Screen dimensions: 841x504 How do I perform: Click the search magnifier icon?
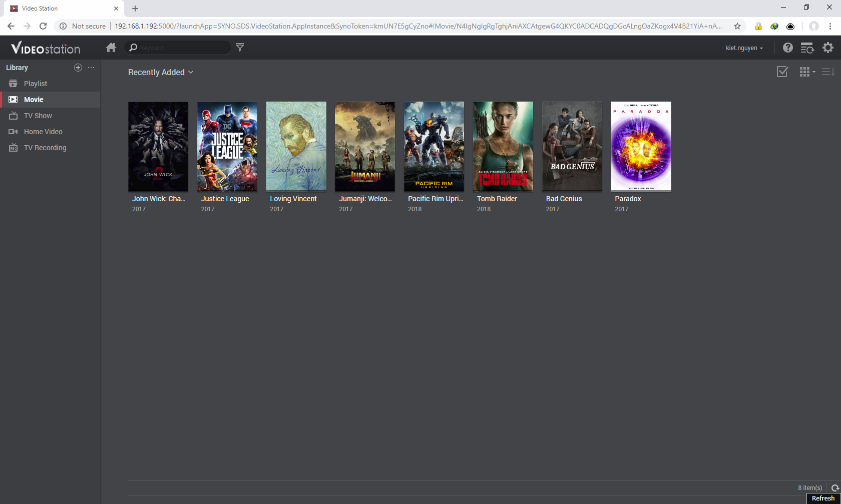click(x=133, y=48)
